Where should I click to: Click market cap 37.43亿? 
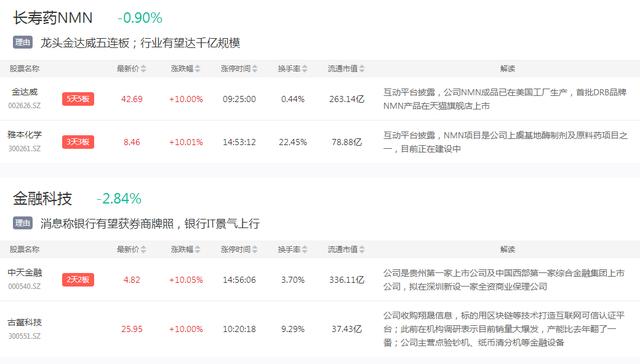(x=347, y=329)
